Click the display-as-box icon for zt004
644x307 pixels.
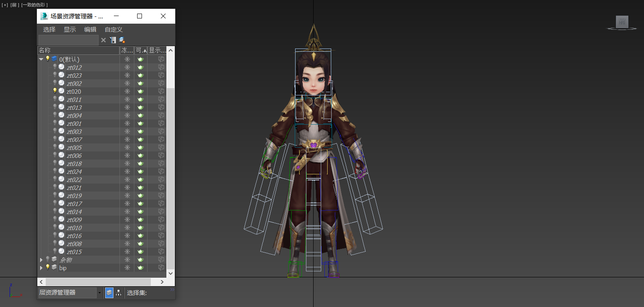pyautogui.click(x=161, y=115)
